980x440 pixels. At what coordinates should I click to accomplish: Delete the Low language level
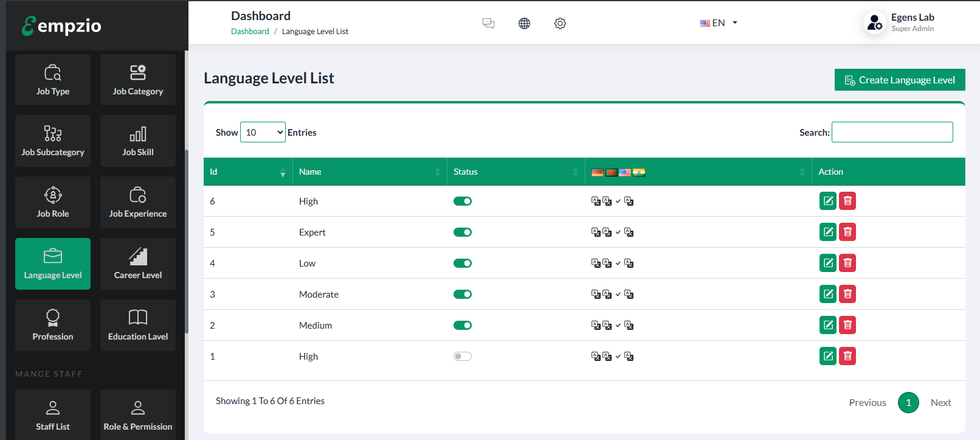847,263
